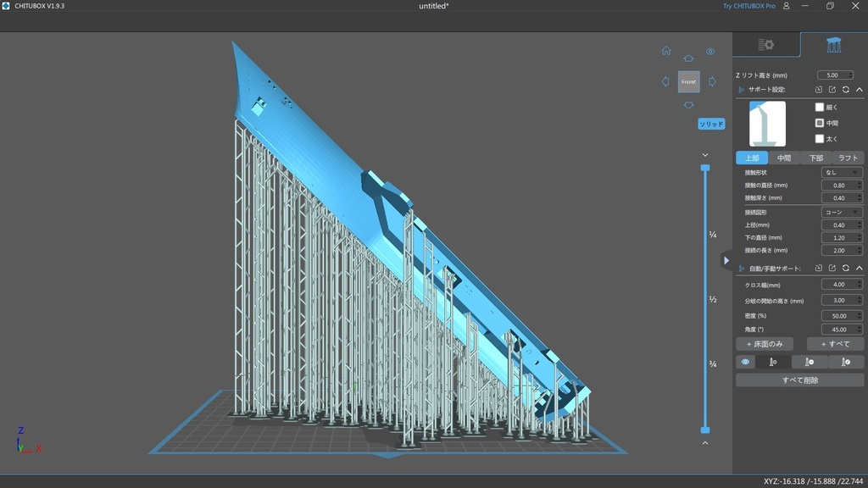Toggle the ソリッド render mode button
Screen dimensions: 868x488
[x=711, y=124]
